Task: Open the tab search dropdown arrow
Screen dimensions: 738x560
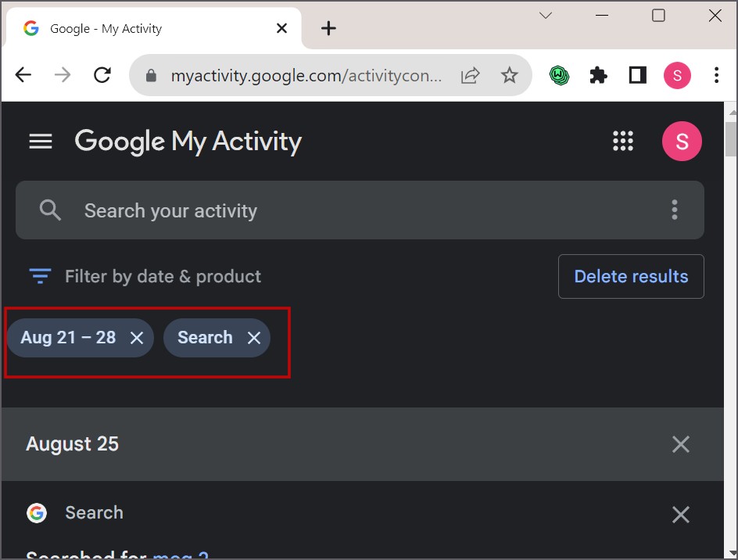Action: pos(546,16)
